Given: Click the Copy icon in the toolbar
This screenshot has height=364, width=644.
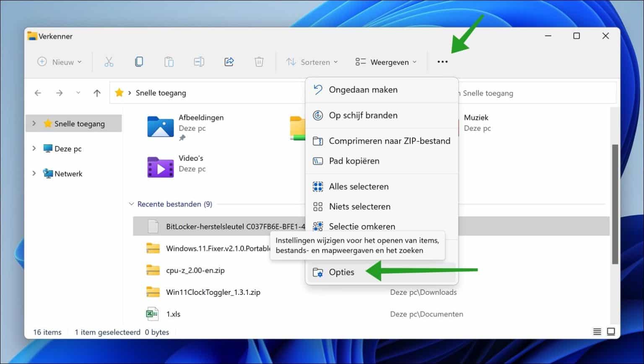Looking at the screenshot, I should 139,62.
